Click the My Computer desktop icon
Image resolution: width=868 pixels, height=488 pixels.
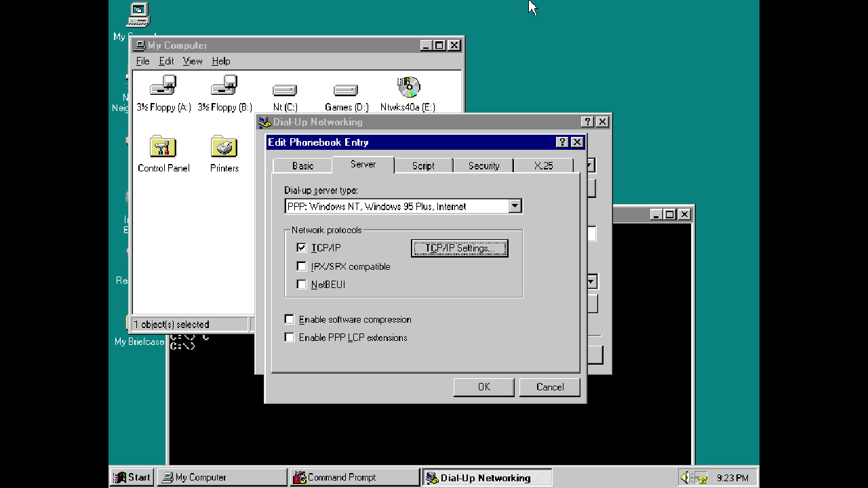pos(138,15)
